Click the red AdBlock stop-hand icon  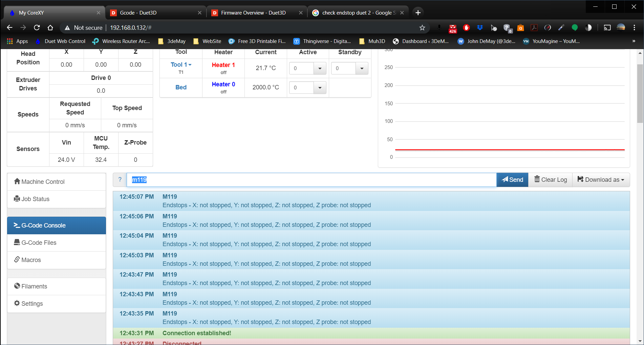tap(466, 28)
